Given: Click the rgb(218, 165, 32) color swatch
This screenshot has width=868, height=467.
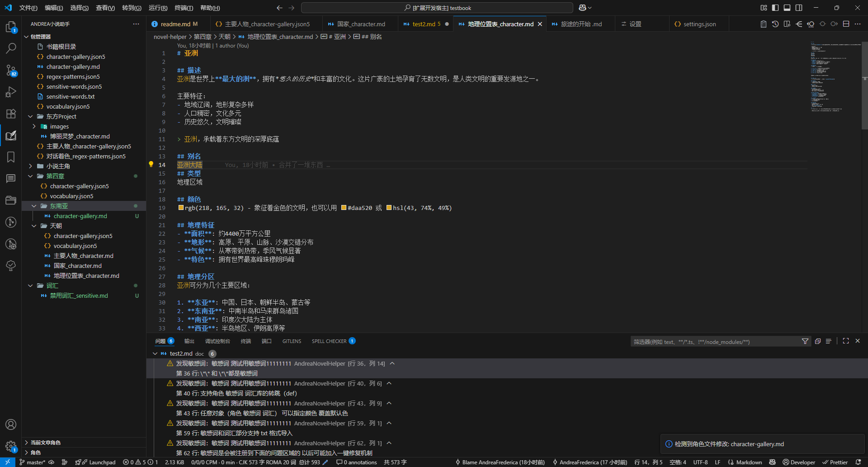Looking at the screenshot, I should (181, 208).
